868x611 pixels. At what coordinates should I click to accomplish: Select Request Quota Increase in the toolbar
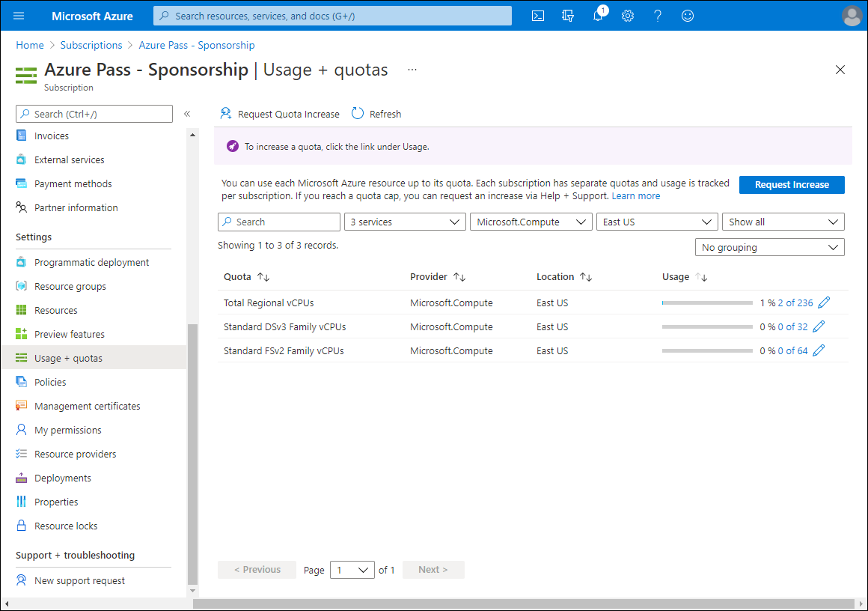tap(279, 113)
